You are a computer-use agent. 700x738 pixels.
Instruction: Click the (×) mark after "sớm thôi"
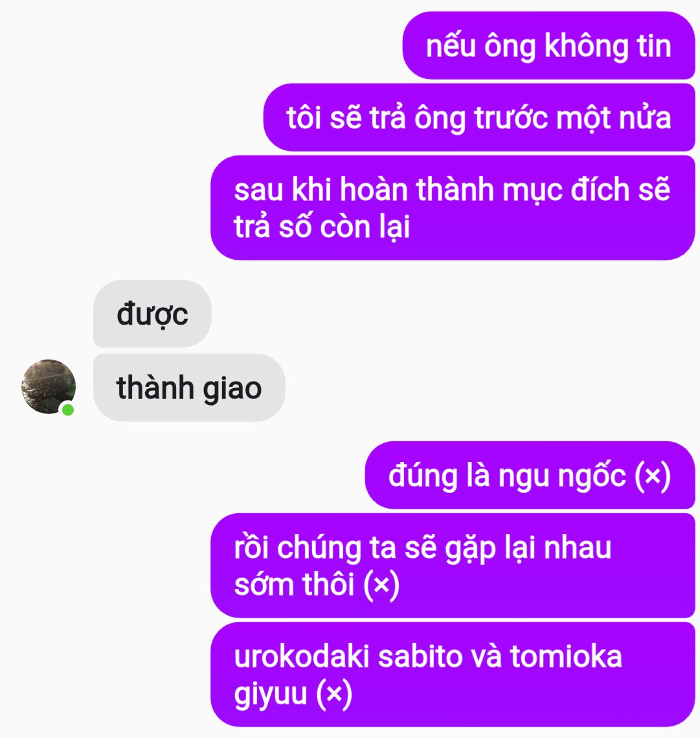[x=381, y=585]
